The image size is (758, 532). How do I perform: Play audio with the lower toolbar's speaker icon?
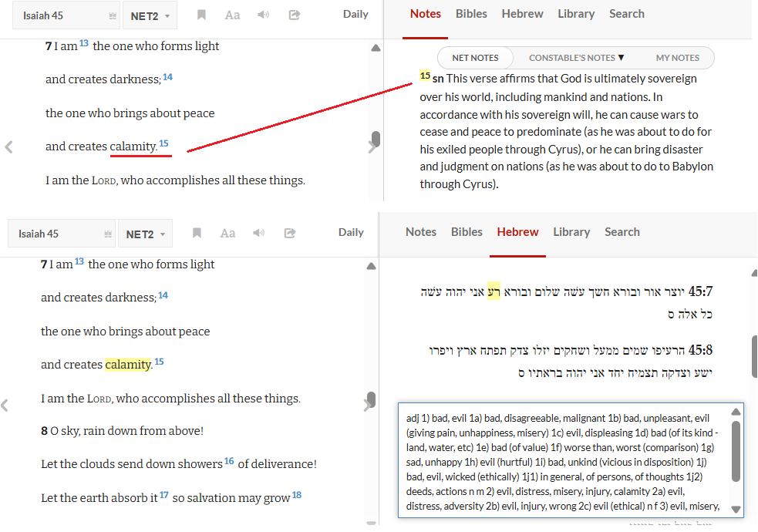coord(258,233)
